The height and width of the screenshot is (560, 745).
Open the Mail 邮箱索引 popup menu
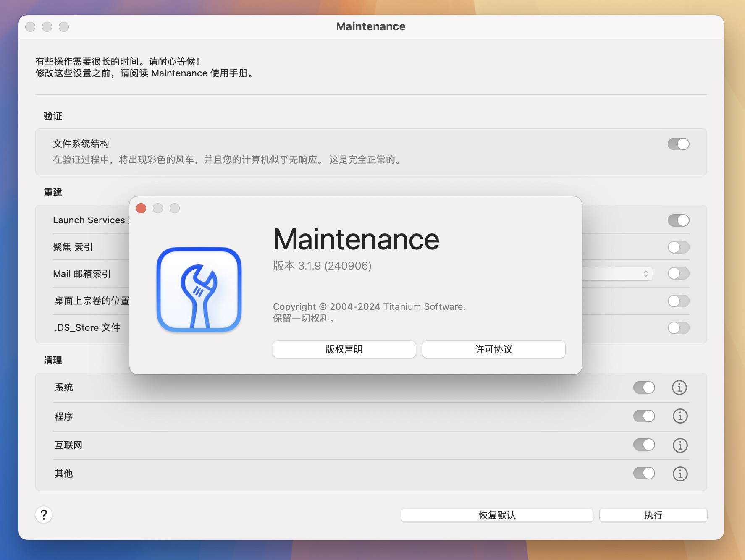(617, 274)
